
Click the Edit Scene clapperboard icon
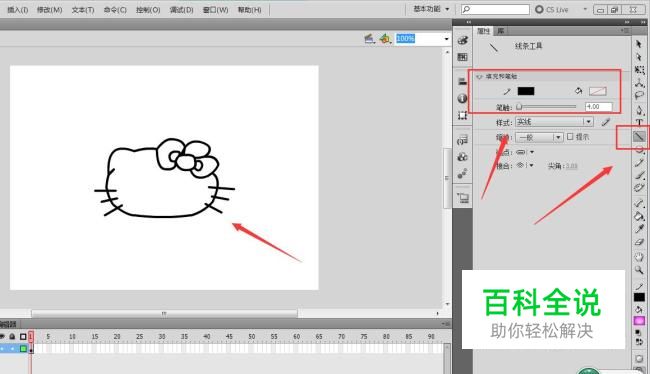click(x=369, y=39)
